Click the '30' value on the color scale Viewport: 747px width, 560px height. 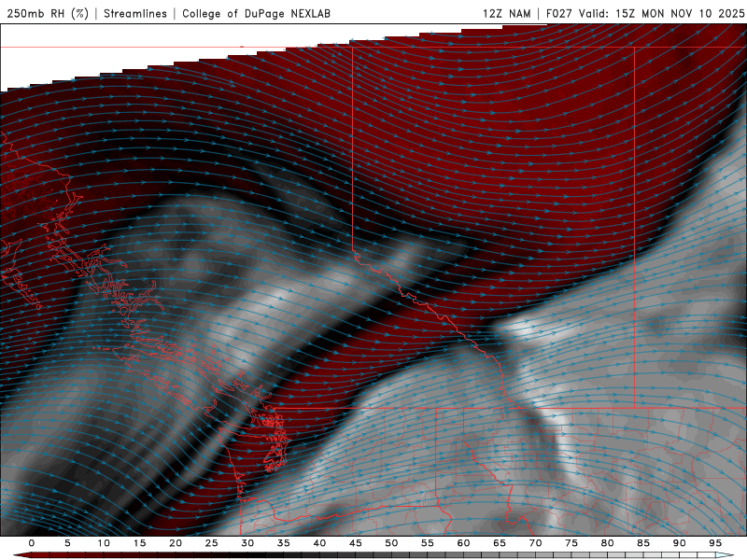coord(247,543)
